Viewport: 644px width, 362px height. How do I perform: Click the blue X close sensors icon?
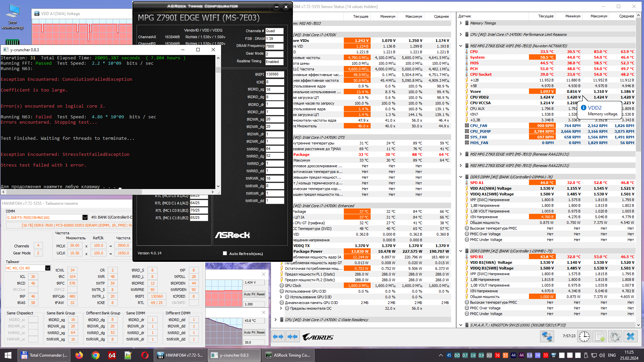coord(631,336)
